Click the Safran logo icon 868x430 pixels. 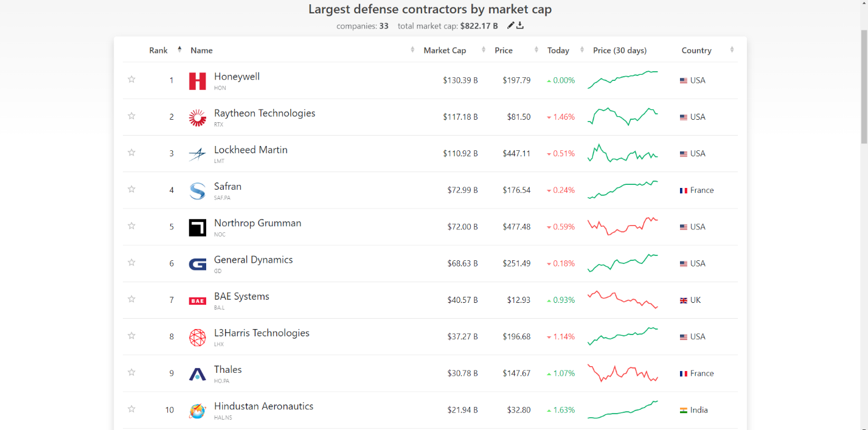[197, 191]
